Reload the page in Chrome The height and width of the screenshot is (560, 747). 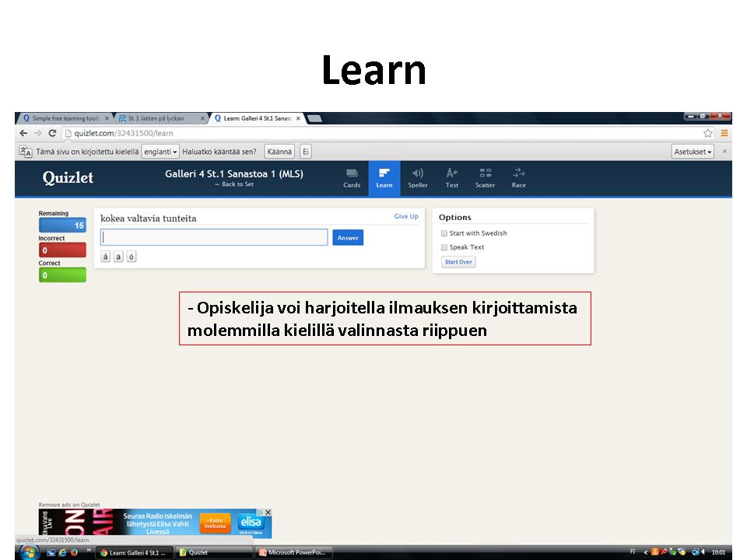pyautogui.click(x=53, y=133)
